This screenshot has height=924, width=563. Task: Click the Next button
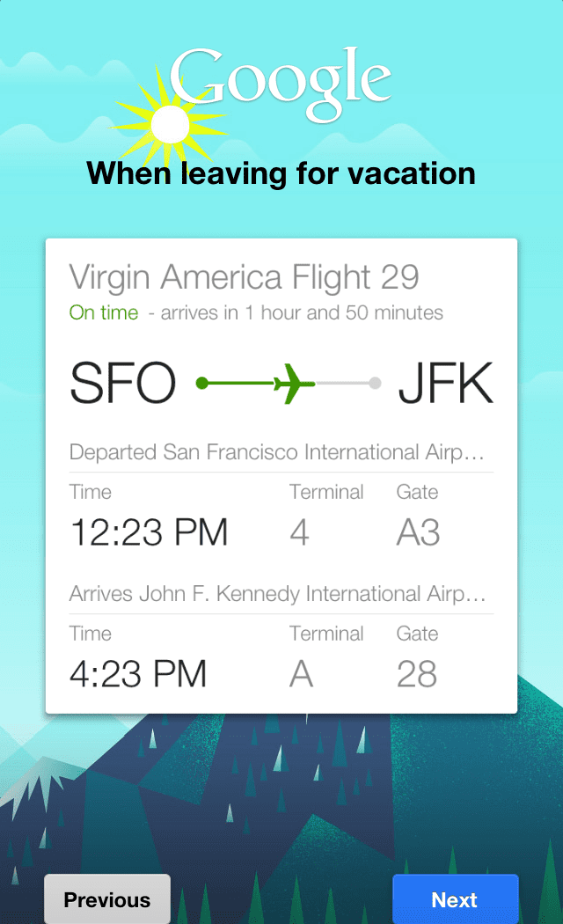(455, 899)
